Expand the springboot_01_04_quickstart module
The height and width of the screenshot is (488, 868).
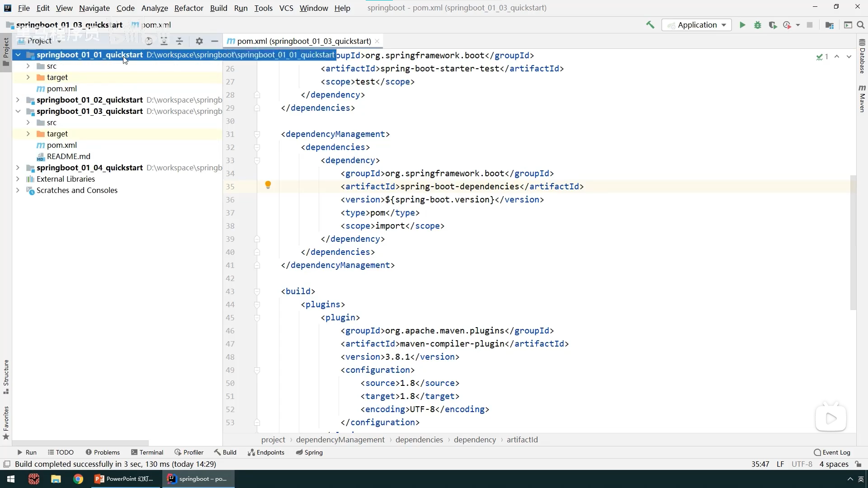pos(18,168)
